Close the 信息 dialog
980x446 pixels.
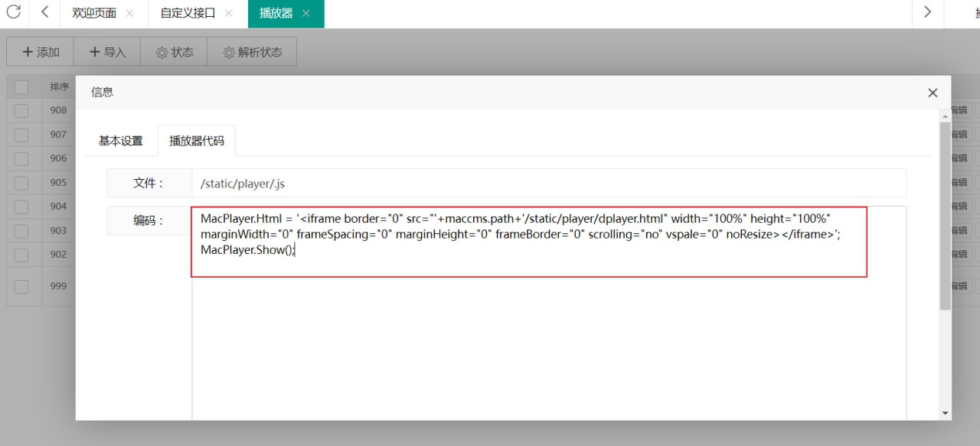932,93
